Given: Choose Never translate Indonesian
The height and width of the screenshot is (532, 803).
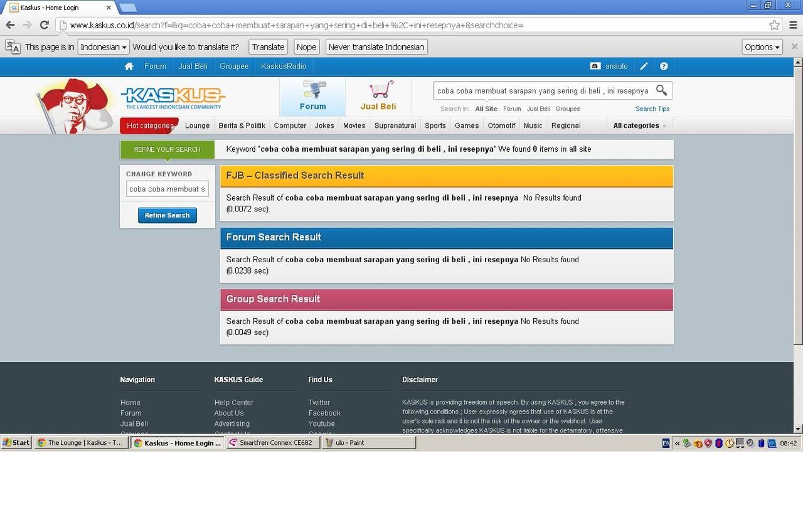Looking at the screenshot, I should click(376, 47).
